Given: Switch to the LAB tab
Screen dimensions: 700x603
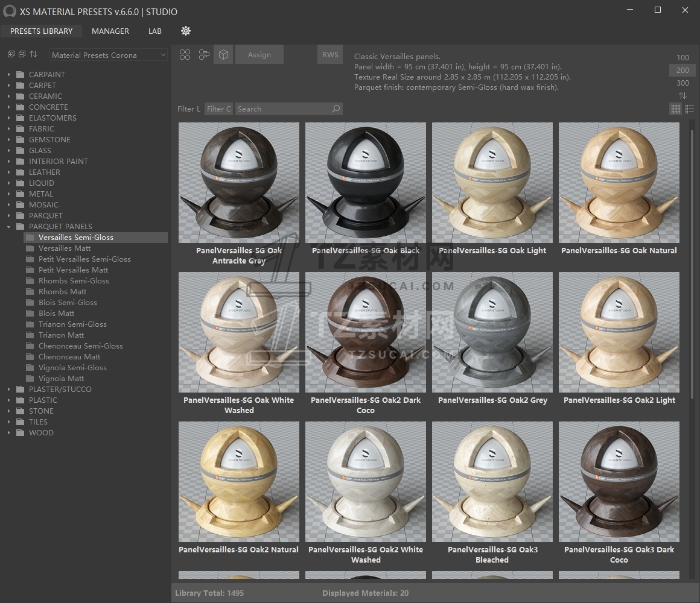Looking at the screenshot, I should coord(155,31).
